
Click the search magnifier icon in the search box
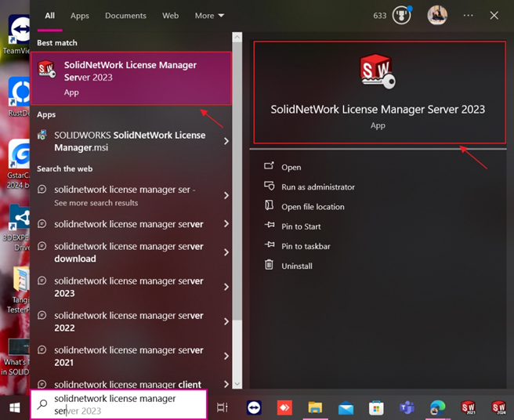coord(42,404)
